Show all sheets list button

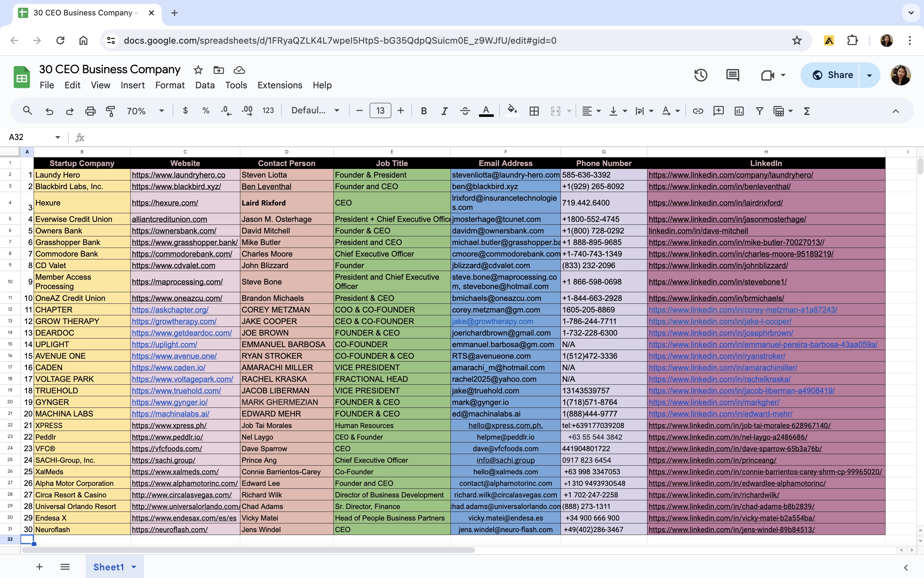pos(65,567)
